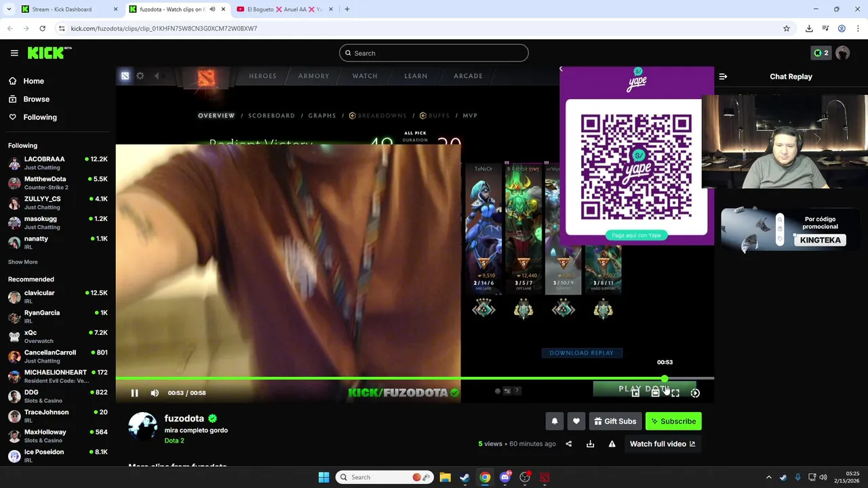
Task: Download the clip via download icon
Action: coord(591,444)
